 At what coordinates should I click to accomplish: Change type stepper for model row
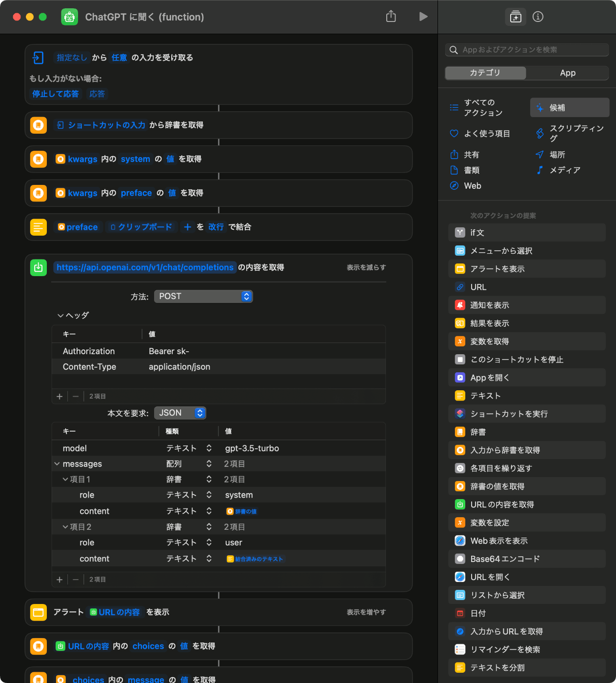click(x=209, y=448)
